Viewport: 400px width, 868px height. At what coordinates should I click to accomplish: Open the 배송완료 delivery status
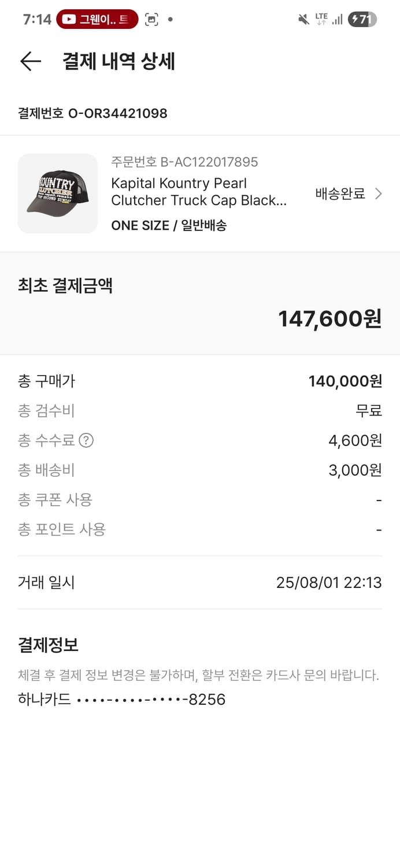(x=340, y=194)
